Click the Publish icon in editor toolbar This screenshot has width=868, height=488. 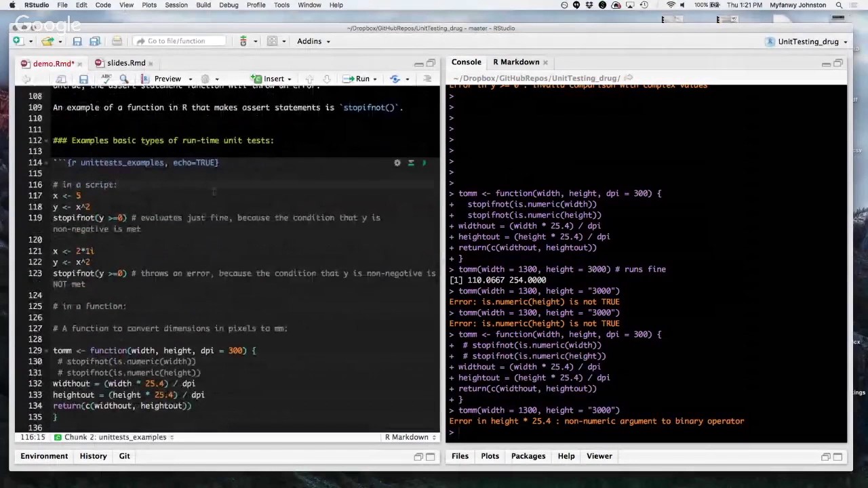[395, 79]
